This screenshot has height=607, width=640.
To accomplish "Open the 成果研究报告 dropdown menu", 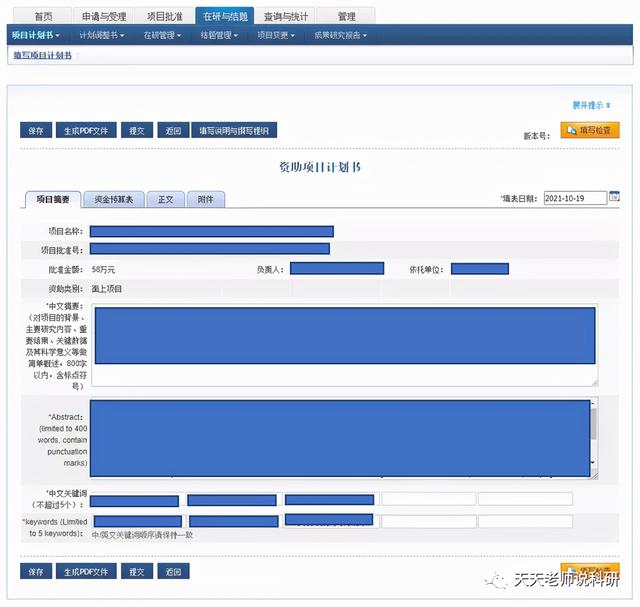I will pyautogui.click(x=340, y=35).
